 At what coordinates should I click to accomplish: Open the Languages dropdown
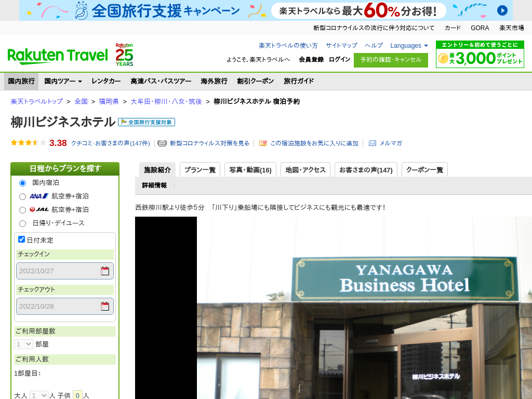(409, 46)
